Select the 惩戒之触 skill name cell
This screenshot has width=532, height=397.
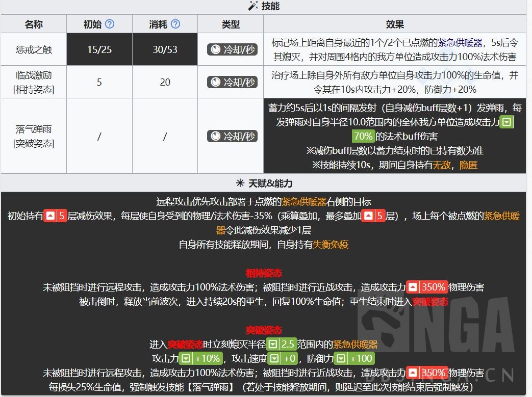pyautogui.click(x=33, y=49)
